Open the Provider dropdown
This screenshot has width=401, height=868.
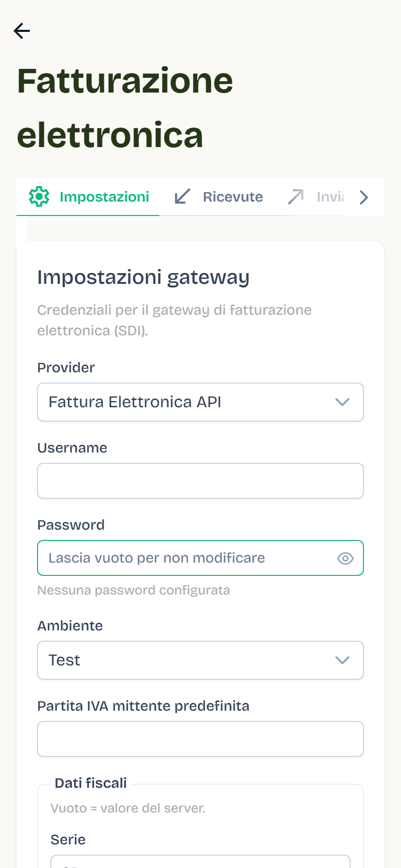(200, 402)
